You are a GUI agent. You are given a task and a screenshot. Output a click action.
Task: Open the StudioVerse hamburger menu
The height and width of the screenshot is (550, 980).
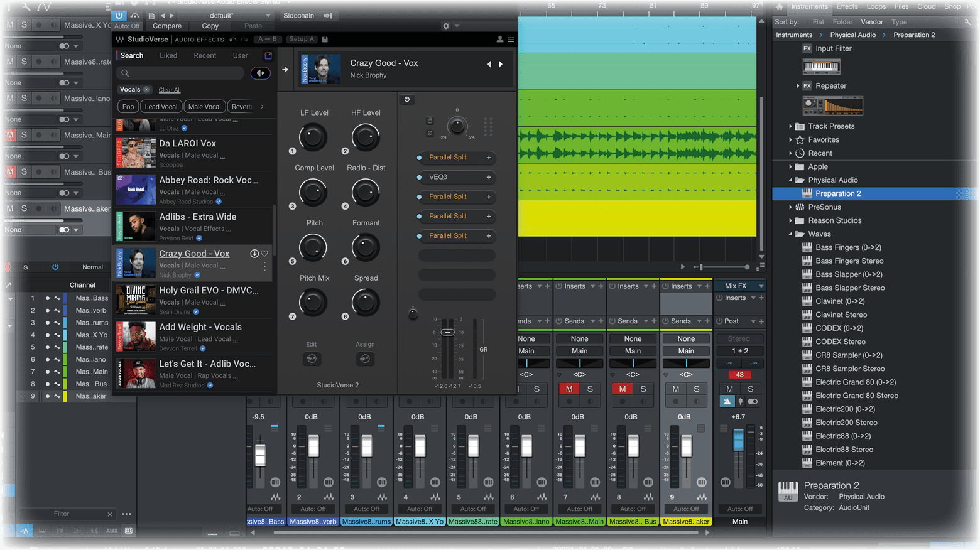(x=511, y=40)
